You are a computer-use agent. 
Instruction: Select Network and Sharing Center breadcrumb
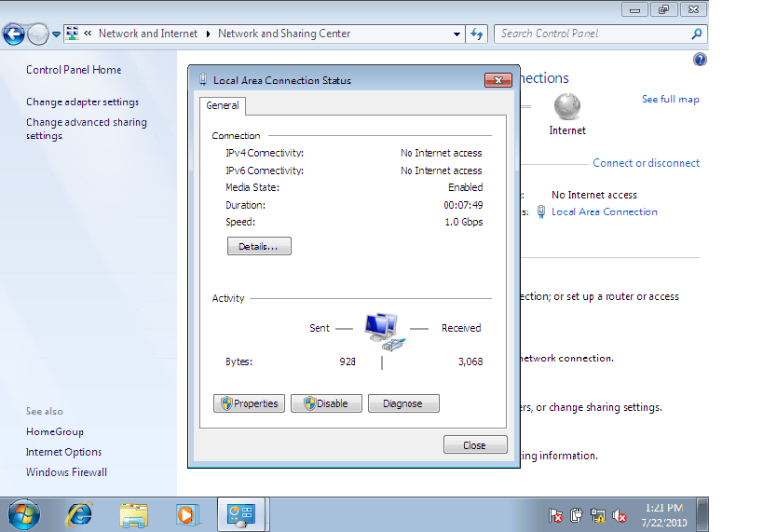coord(284,34)
